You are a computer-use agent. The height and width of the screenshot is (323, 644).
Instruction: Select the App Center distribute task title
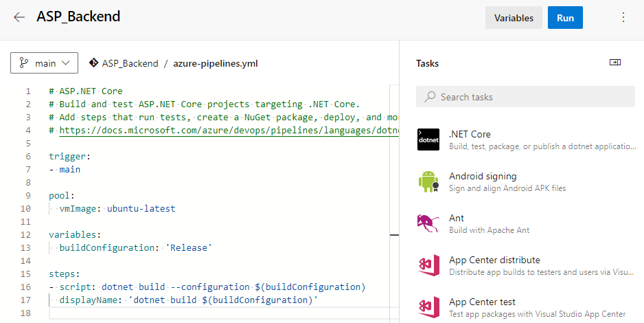[x=494, y=260]
